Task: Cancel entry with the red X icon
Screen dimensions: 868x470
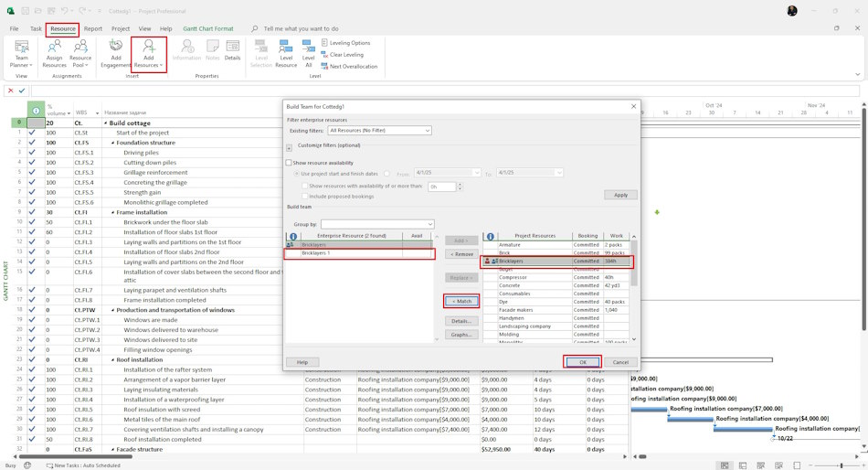Action: [x=11, y=91]
